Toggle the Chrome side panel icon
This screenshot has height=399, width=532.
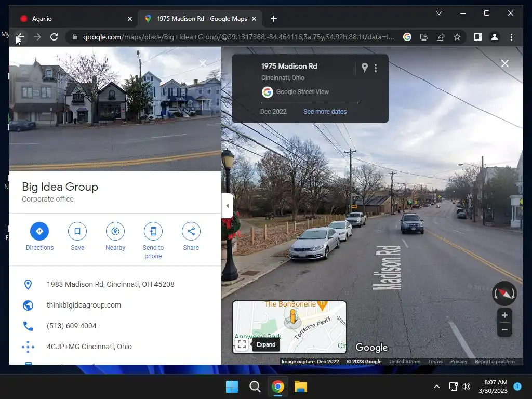click(478, 37)
